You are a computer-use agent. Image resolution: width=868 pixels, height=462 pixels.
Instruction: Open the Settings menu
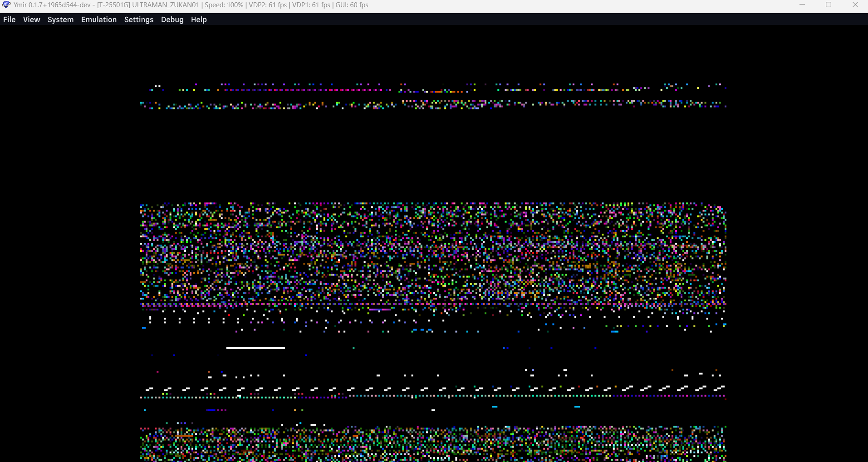(138, 20)
